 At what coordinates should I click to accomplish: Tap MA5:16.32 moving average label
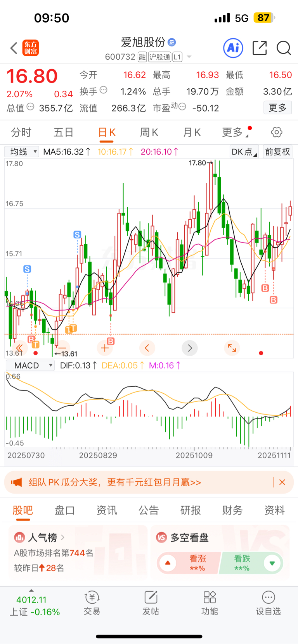(67, 152)
